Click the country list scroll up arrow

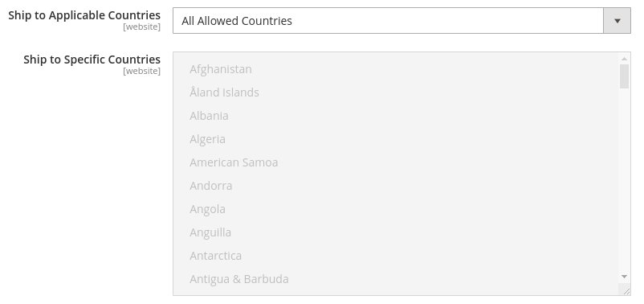[624, 59]
